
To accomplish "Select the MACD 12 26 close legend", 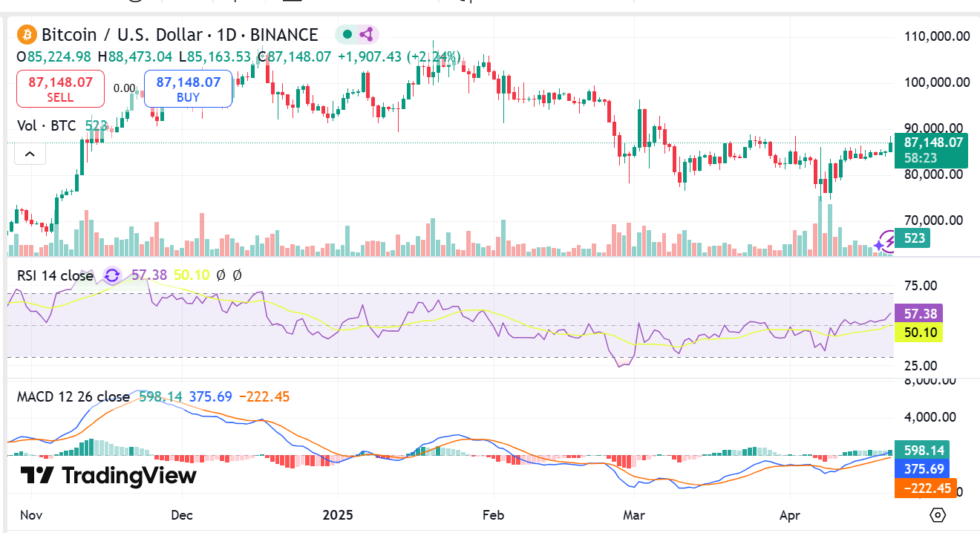I will (x=73, y=396).
